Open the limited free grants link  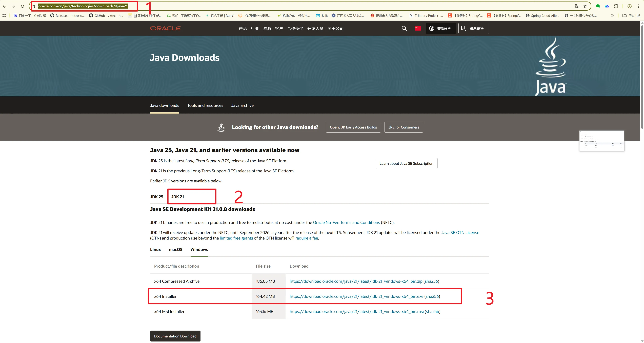point(236,238)
